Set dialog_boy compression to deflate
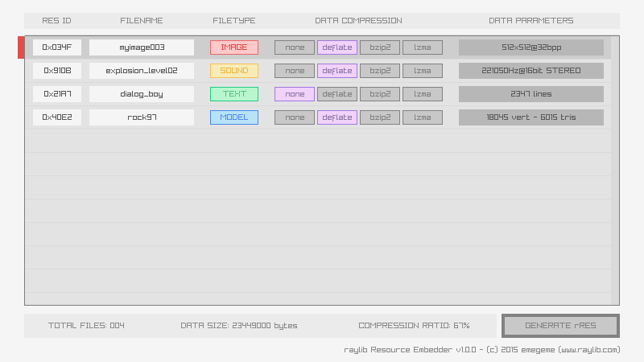This screenshot has height=362, width=644. coord(336,94)
